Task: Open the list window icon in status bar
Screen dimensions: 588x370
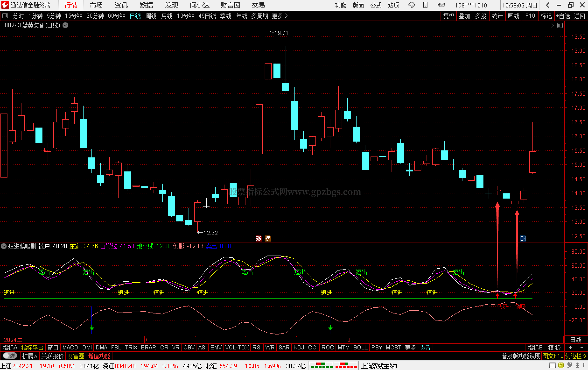Action: point(552,366)
